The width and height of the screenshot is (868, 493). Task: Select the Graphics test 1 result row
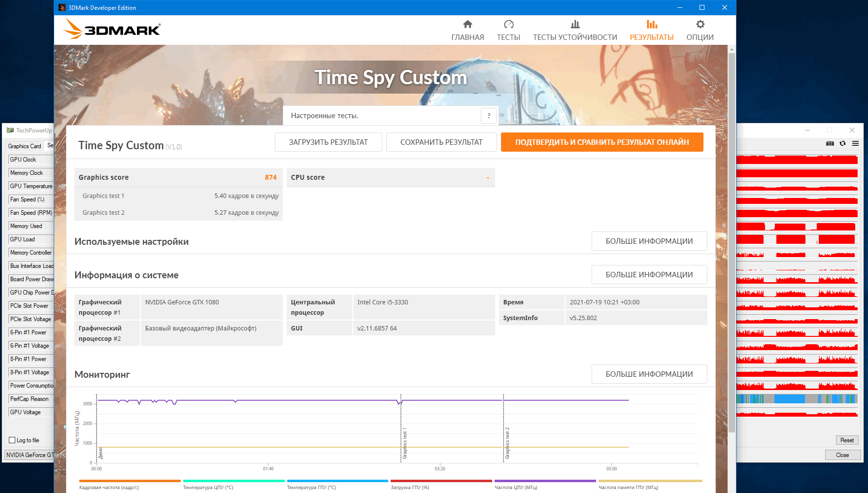click(x=178, y=196)
